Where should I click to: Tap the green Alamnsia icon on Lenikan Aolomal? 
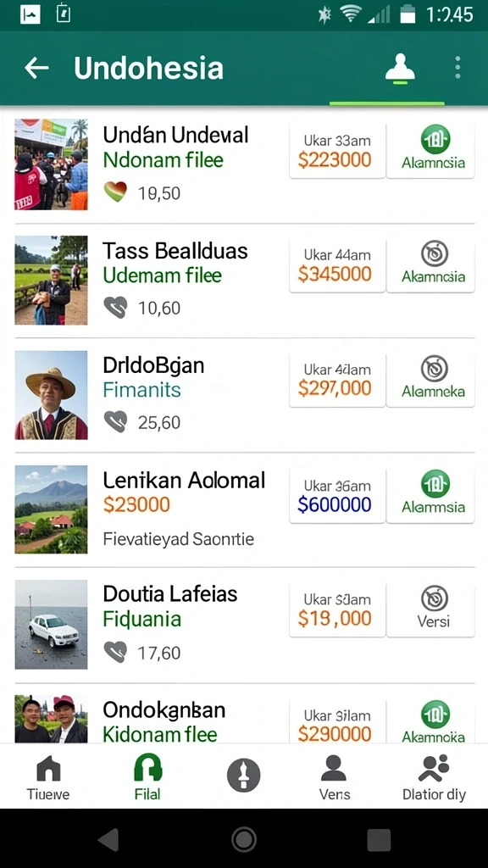point(435,484)
